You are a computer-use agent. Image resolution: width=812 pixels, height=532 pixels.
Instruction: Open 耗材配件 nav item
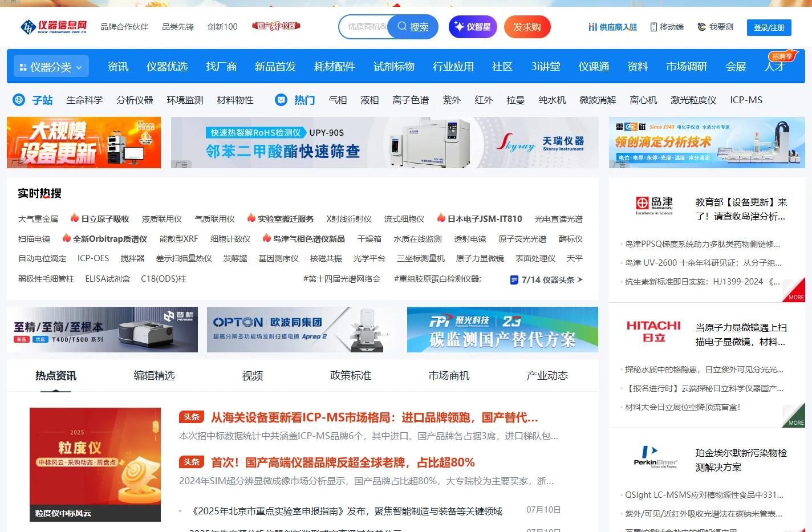click(335, 67)
